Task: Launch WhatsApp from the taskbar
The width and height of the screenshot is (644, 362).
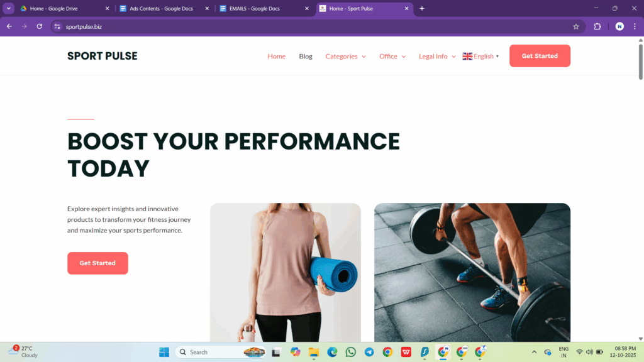Action: [x=351, y=352]
